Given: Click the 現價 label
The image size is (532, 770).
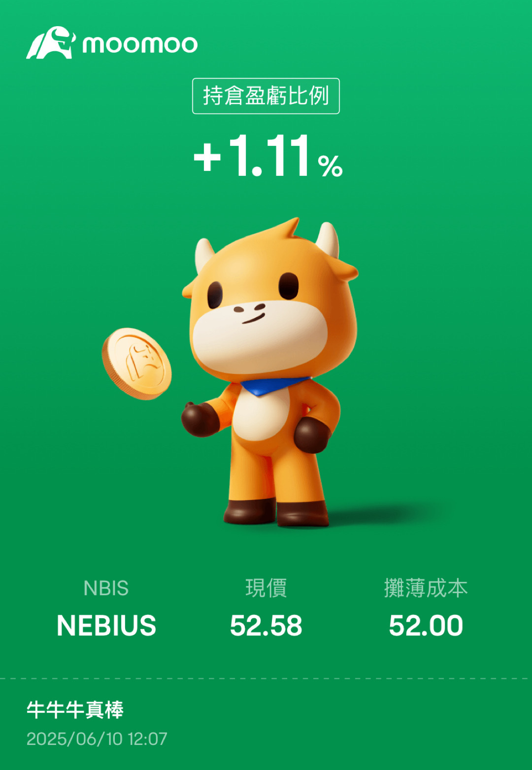Looking at the screenshot, I should click(x=266, y=588).
